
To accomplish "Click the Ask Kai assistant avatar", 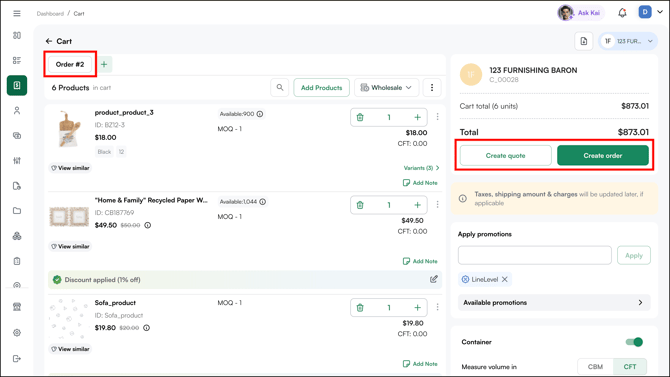I will pos(565,13).
